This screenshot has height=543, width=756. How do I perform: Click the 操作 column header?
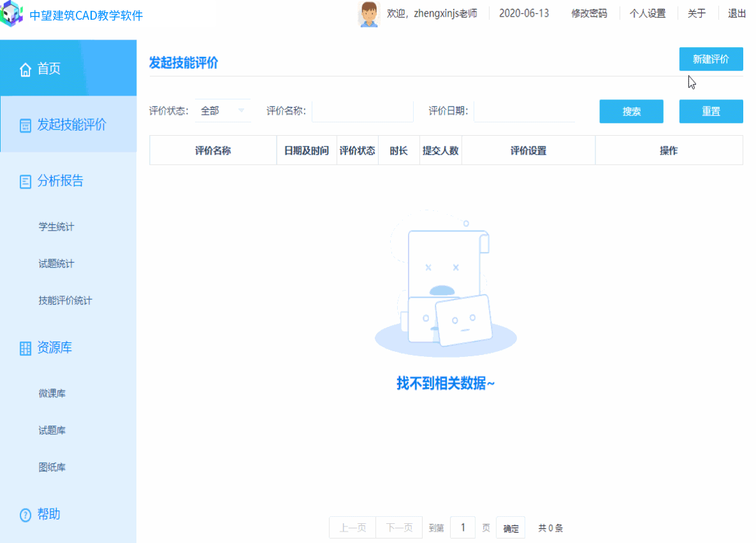[669, 150]
